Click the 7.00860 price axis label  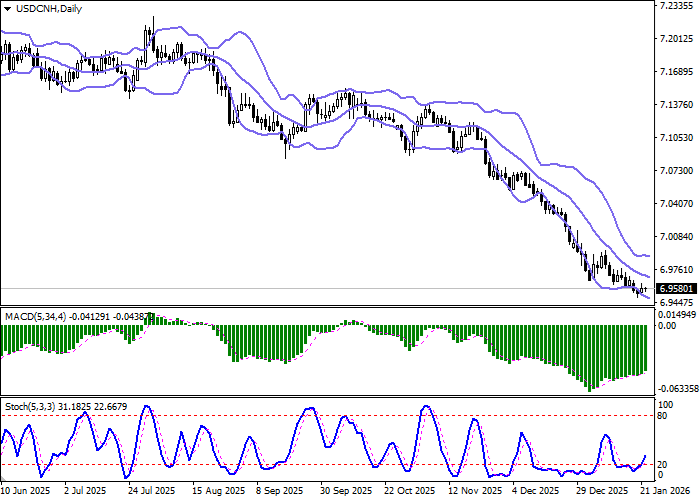pos(677,237)
